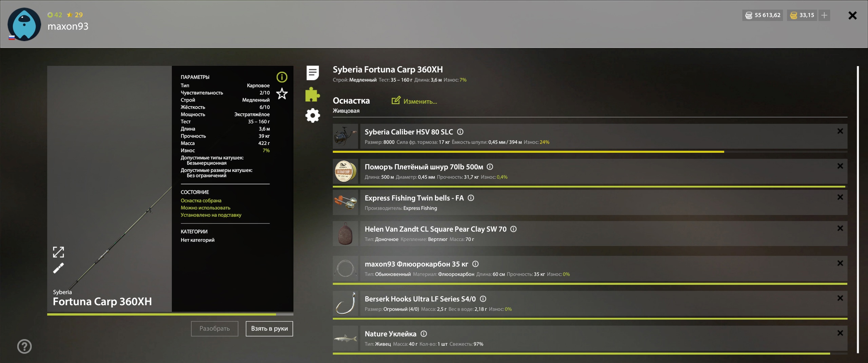Show info for Поморъ Плетёный шнур 70lb
Screen dimensions: 868x363
click(490, 167)
